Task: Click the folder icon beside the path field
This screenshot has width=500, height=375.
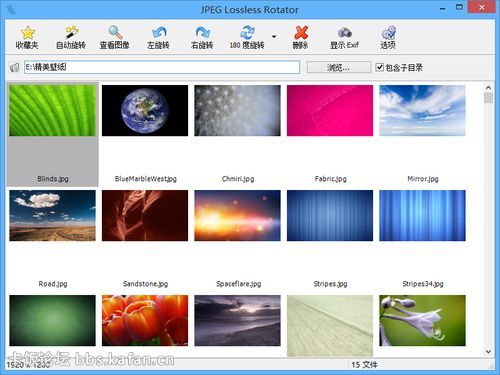Action: (x=14, y=68)
